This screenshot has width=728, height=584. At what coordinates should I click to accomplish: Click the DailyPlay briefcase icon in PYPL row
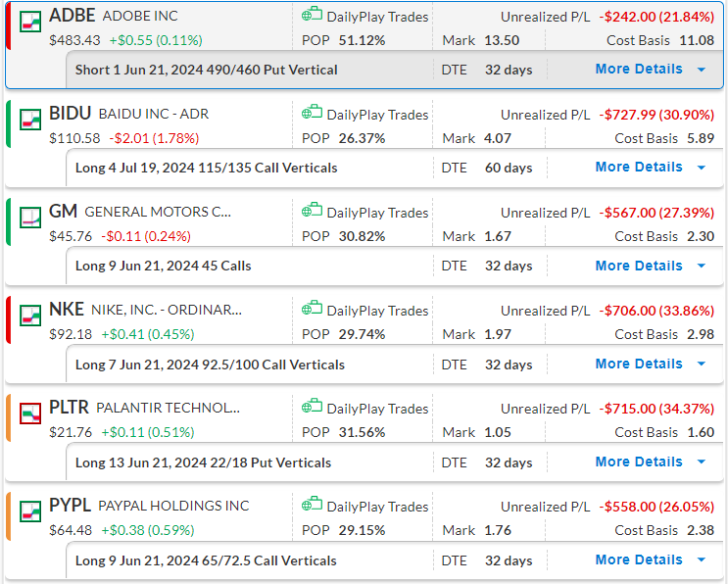pos(312,505)
